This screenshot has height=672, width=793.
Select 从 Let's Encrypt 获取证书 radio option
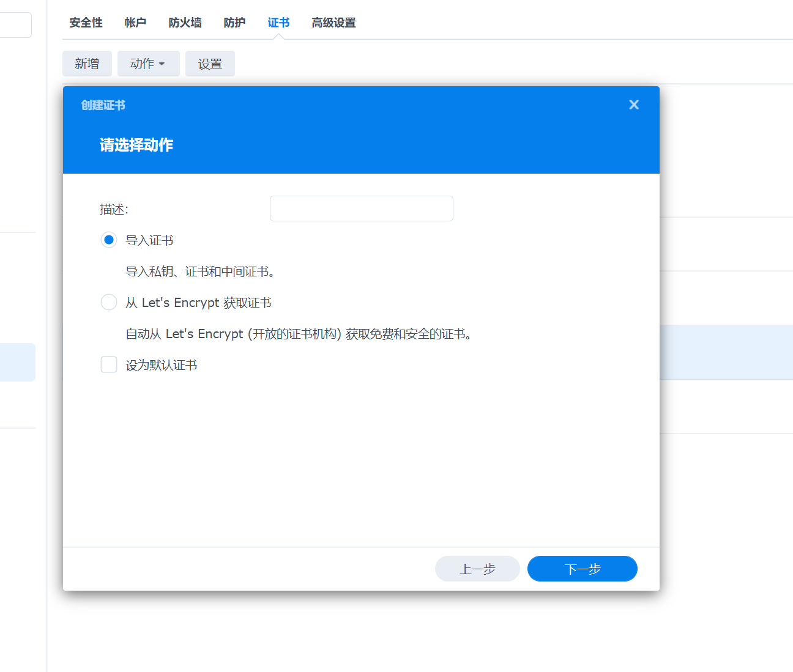click(109, 302)
